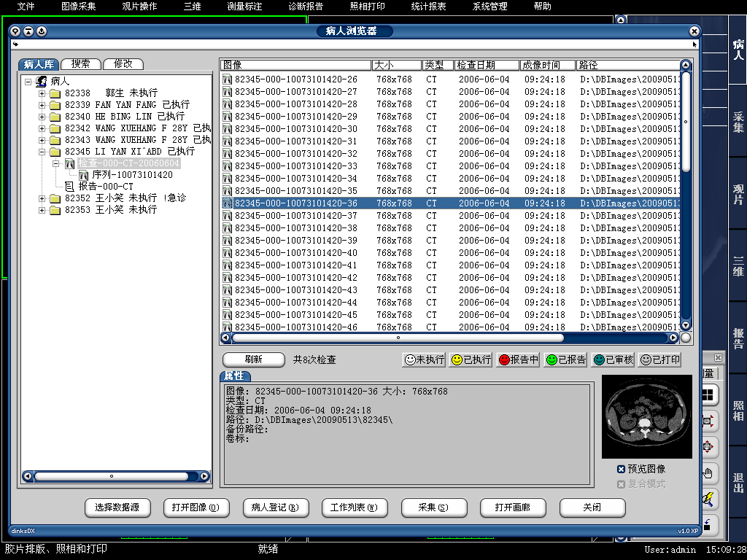The width and height of the screenshot is (747, 560).
Task: Switch to the 修改 tab
Action: [123, 64]
